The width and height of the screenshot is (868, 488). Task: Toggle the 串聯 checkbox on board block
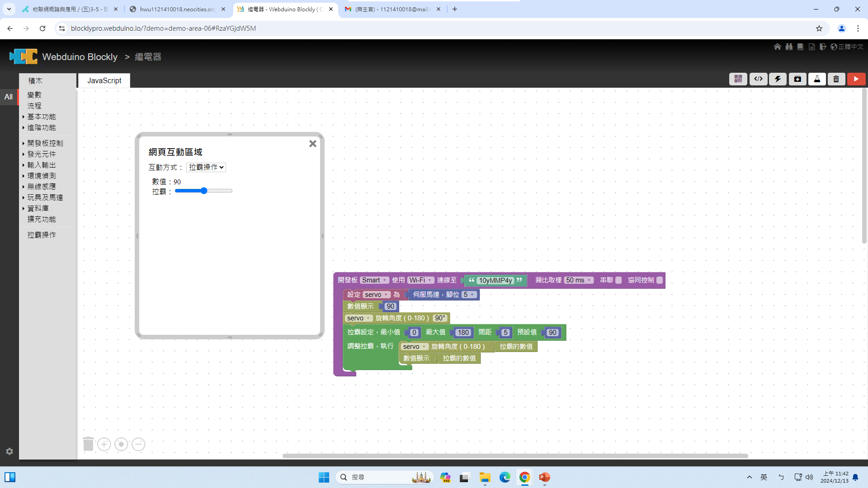(618, 280)
